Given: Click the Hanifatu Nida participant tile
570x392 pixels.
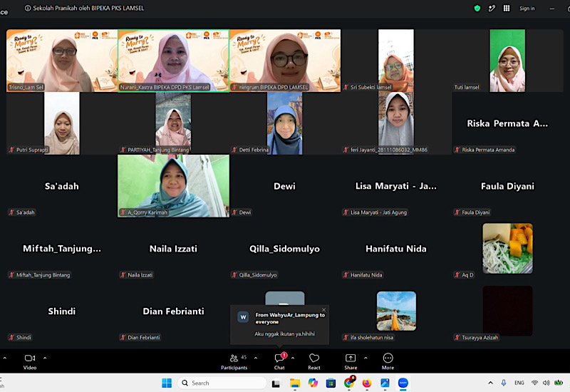Looking at the screenshot, I should click(396, 248).
